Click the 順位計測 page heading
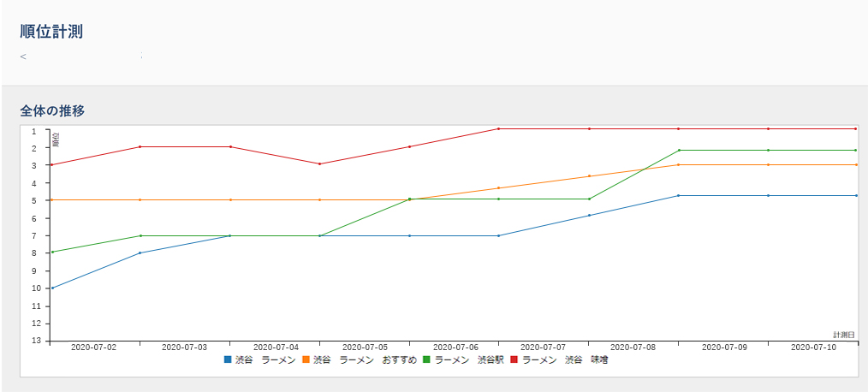 point(51,32)
